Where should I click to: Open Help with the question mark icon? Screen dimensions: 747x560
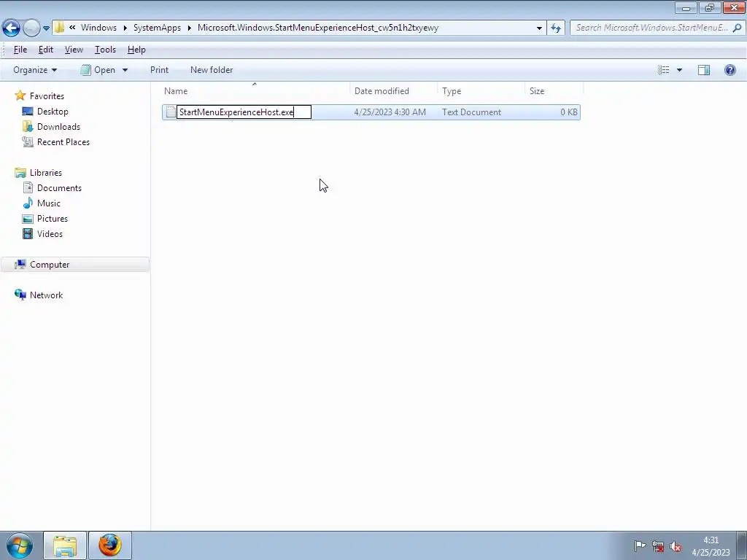click(x=729, y=70)
